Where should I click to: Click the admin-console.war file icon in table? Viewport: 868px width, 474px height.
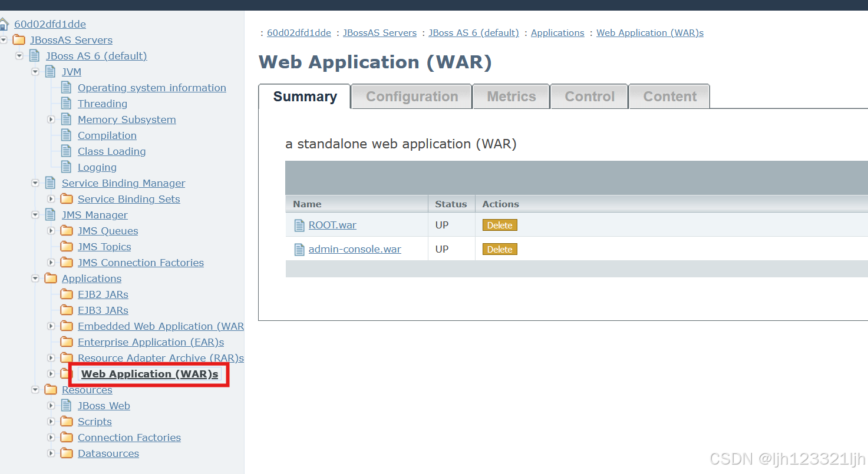click(x=299, y=250)
